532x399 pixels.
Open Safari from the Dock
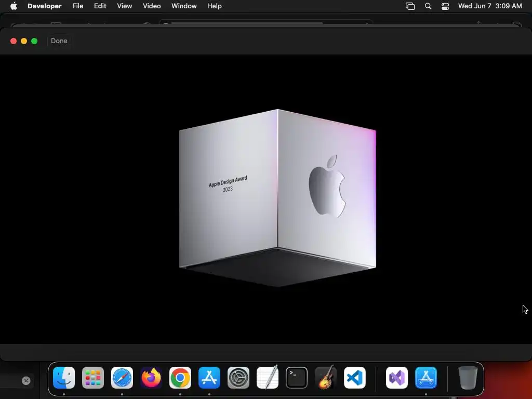[x=122, y=378]
